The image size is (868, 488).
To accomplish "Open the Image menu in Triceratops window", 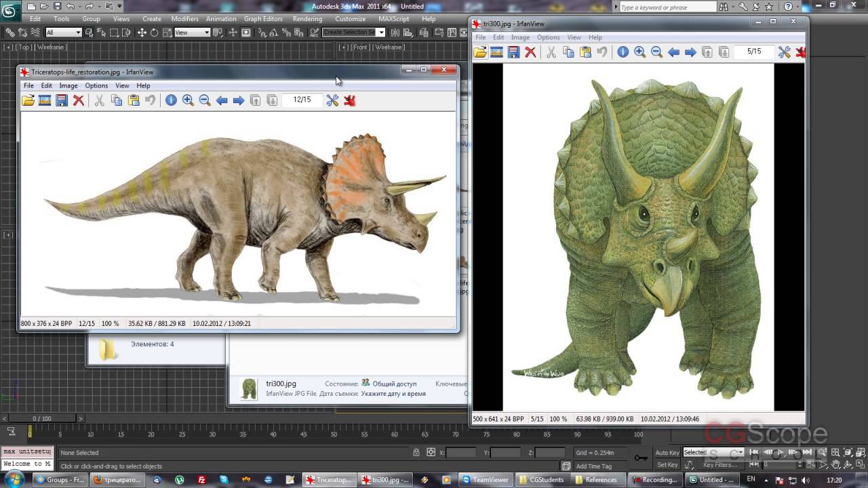I will 68,86.
